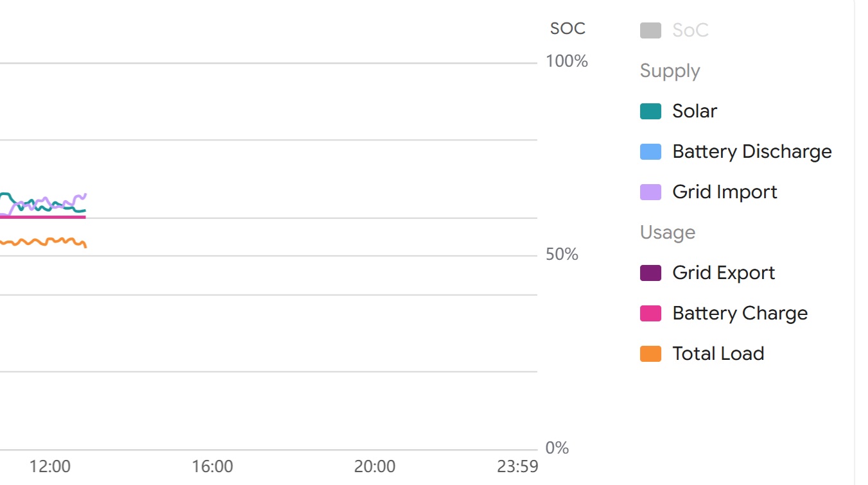Click the 12:00 time axis label
Screen dimensions: 868x485
tap(49, 466)
